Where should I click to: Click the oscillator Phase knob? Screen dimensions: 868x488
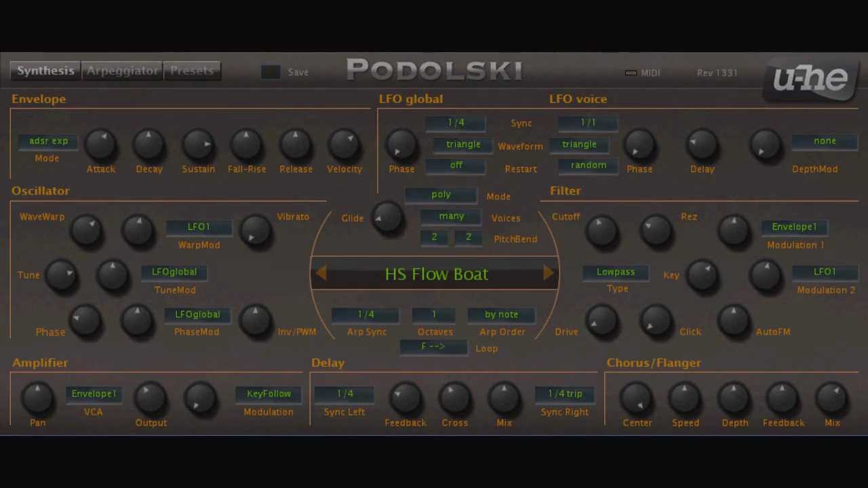point(85,320)
